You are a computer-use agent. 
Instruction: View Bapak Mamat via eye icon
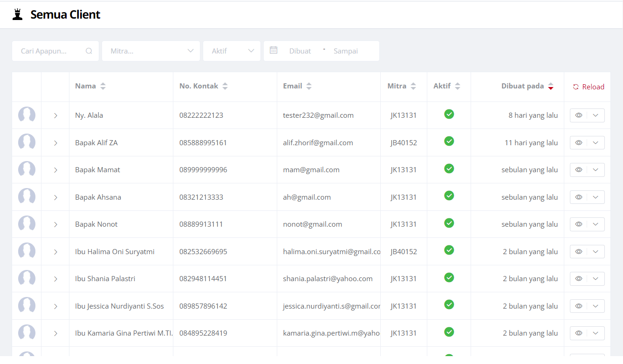[x=579, y=170]
